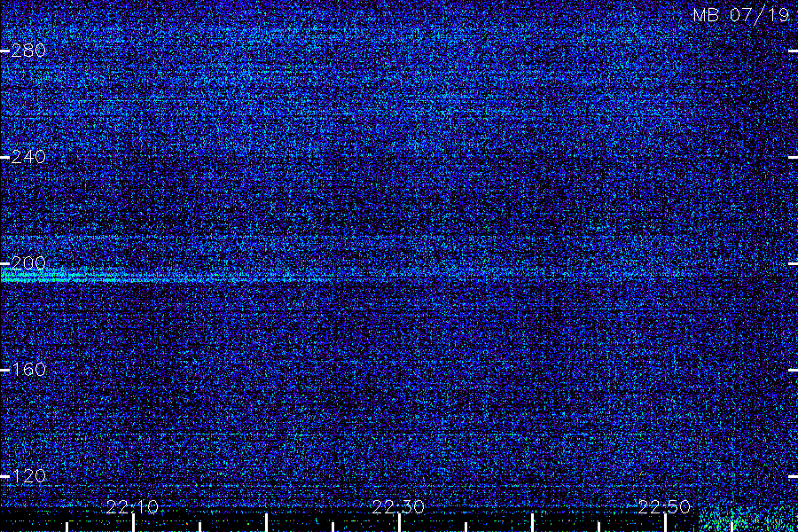Click the 120 frequency axis label
The image size is (798, 532).
(28, 476)
